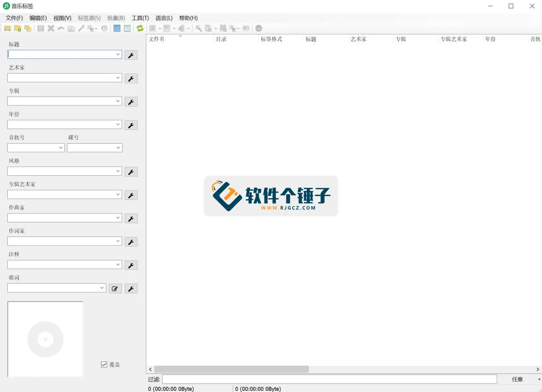Toggle the 覆盖 checkbox near album art

point(104,364)
